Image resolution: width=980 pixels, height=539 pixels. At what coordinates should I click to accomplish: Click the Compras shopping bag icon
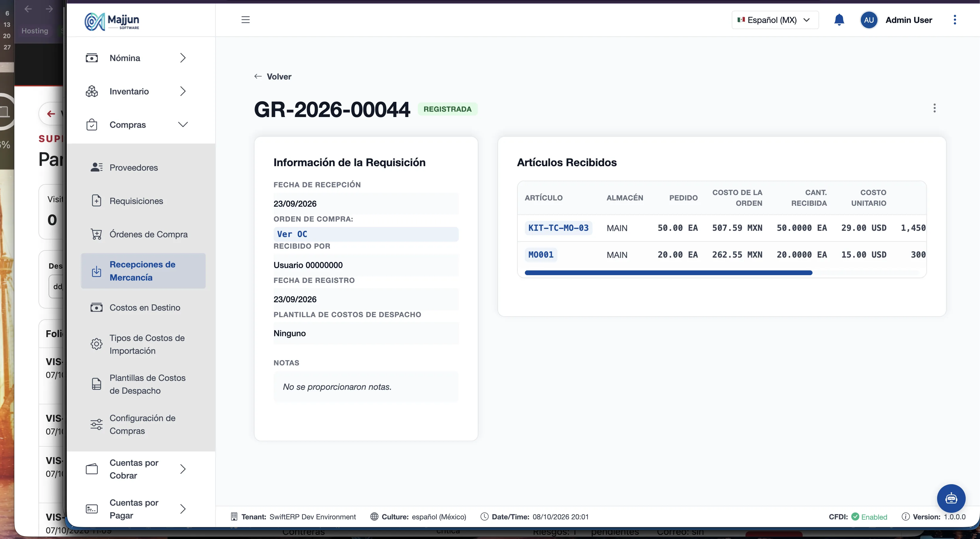[92, 125]
